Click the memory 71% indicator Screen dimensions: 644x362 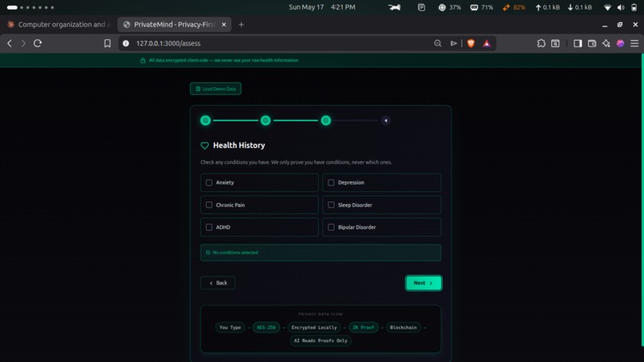tap(482, 7)
